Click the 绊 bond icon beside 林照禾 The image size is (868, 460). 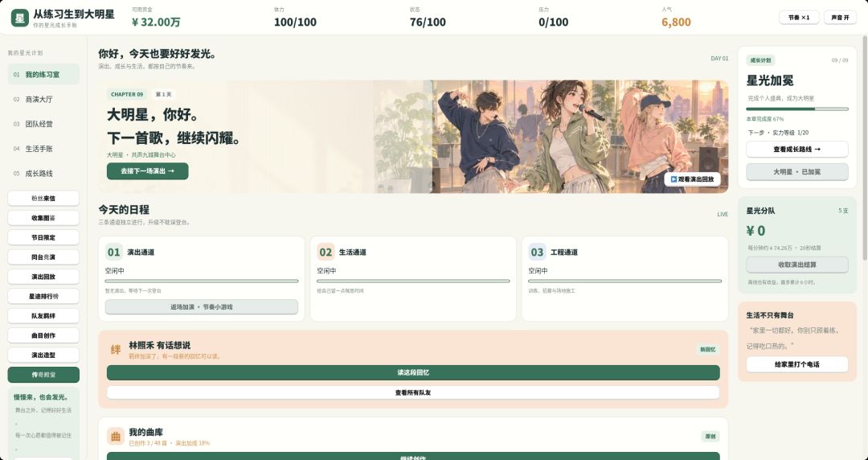point(116,350)
